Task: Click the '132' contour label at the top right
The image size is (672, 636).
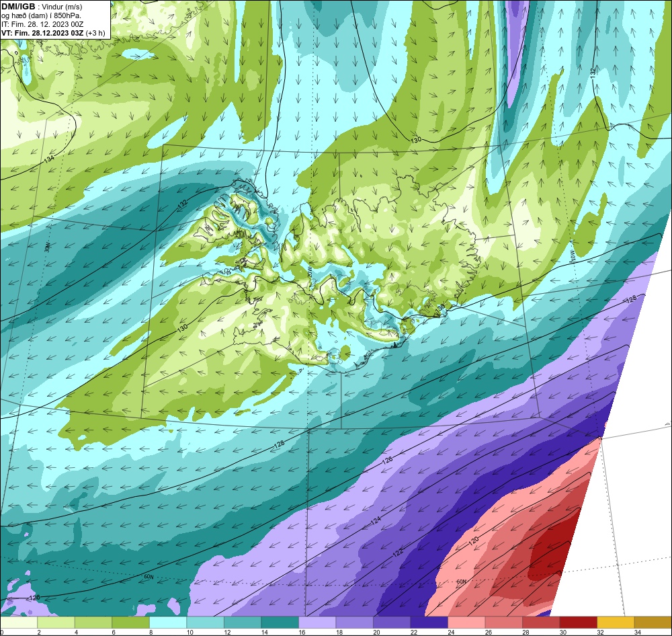Action: 592,72
